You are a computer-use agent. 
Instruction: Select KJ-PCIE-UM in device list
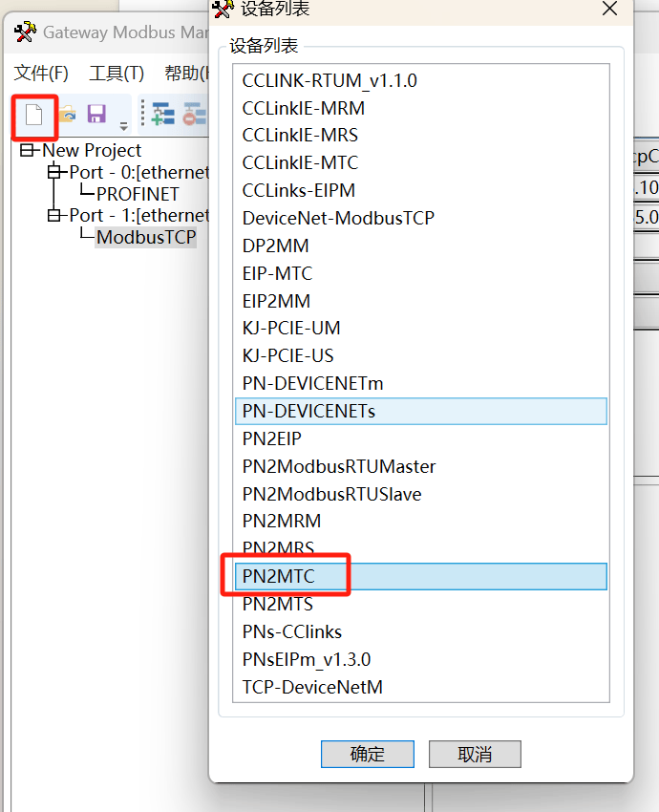(421, 328)
